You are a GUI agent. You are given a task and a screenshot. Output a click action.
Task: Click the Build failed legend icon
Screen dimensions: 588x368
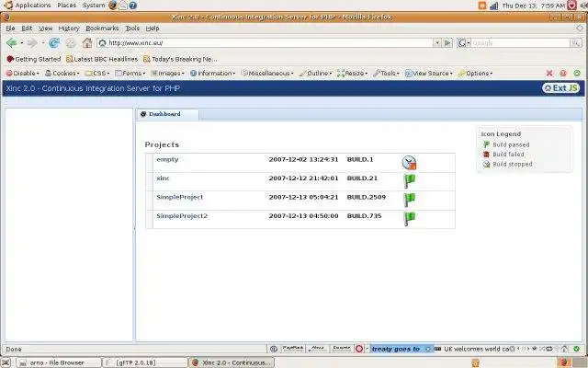(x=486, y=155)
